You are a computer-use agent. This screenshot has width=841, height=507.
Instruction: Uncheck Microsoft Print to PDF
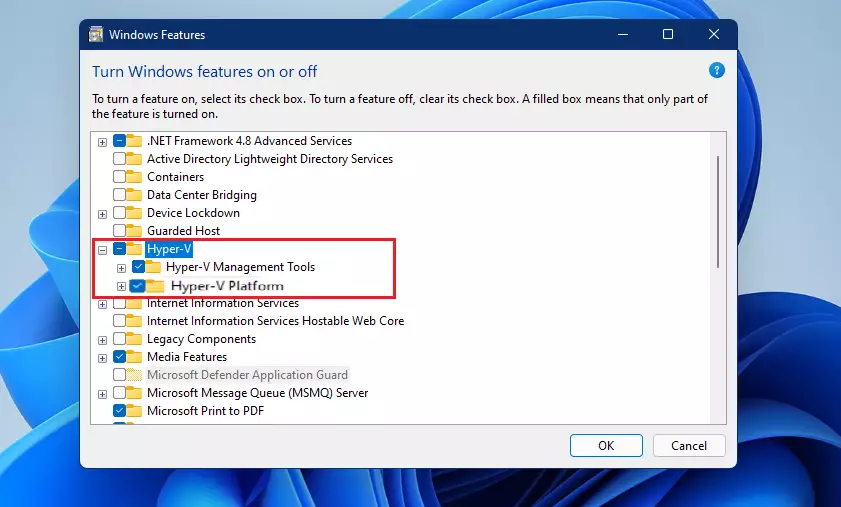pyautogui.click(x=119, y=411)
